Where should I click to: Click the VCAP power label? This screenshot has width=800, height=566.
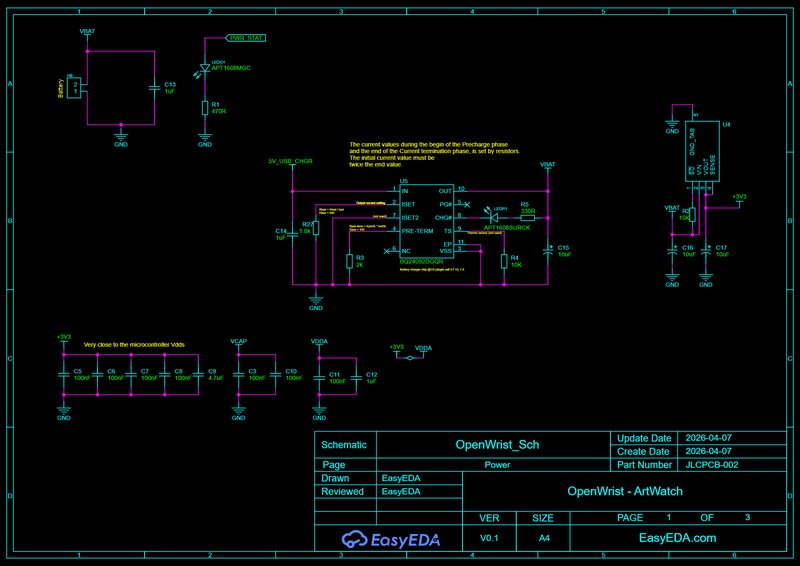click(x=238, y=341)
